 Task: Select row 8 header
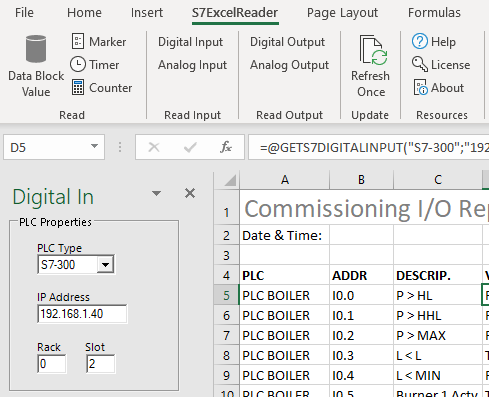click(x=227, y=355)
